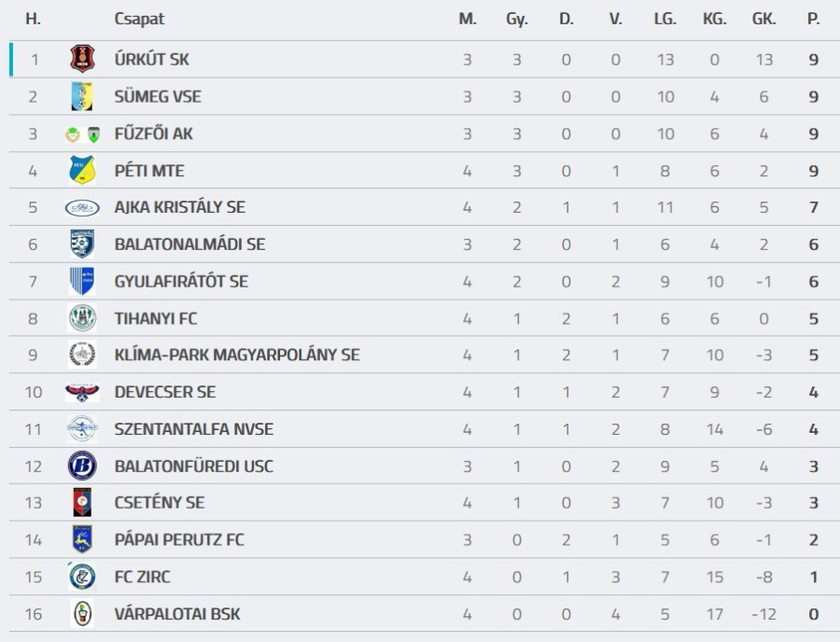Click the H. position column header

(33, 19)
